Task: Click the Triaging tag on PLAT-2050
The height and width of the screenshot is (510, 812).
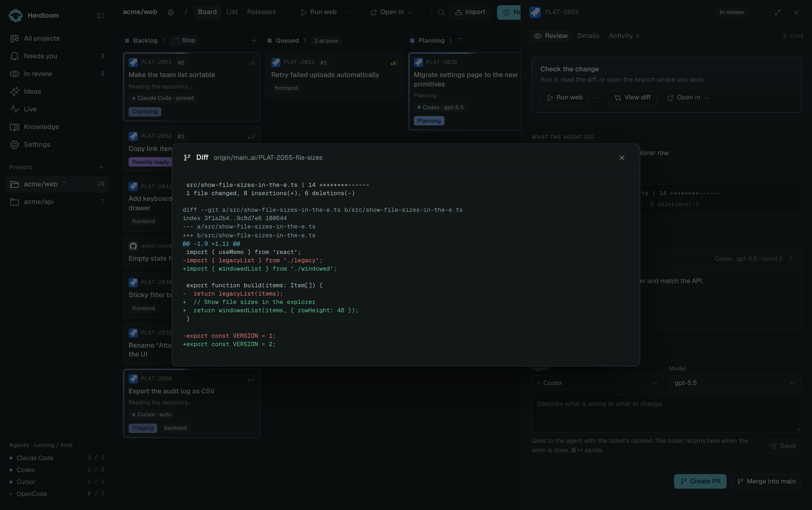Action: click(x=143, y=428)
